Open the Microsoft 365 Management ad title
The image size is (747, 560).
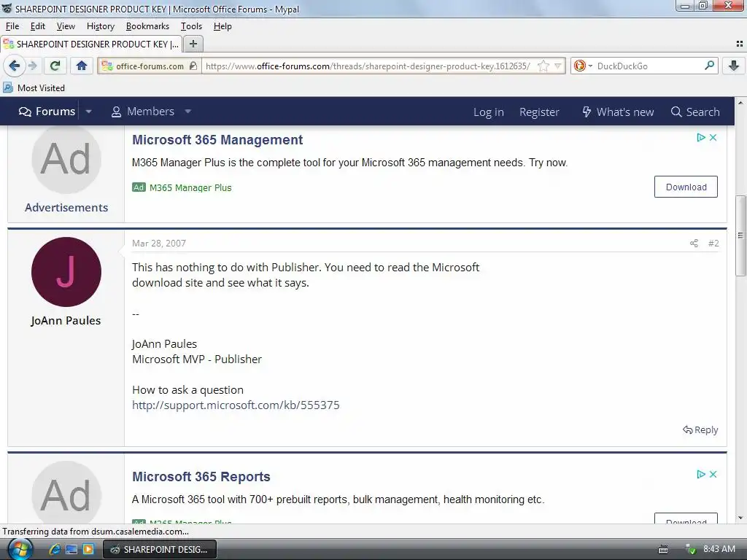(217, 140)
